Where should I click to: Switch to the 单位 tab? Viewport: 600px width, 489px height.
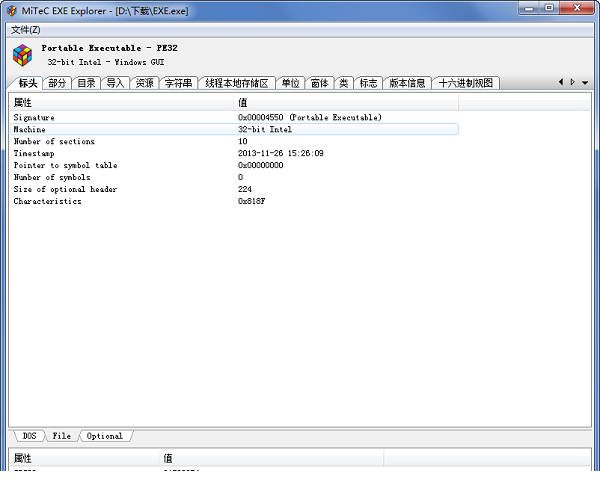pos(290,83)
